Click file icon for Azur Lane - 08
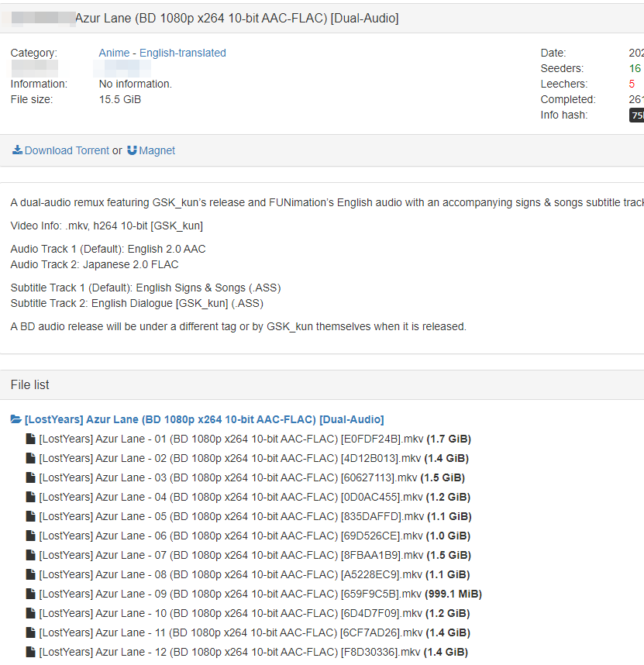 coord(30,574)
